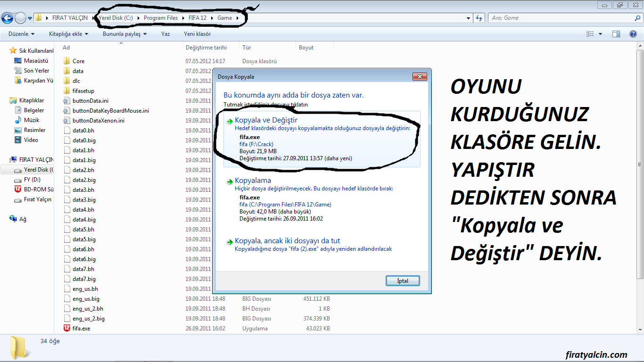Viewport: 644px width, 362px height.
Task: Click the data0.bh file icon
Action: click(x=66, y=130)
